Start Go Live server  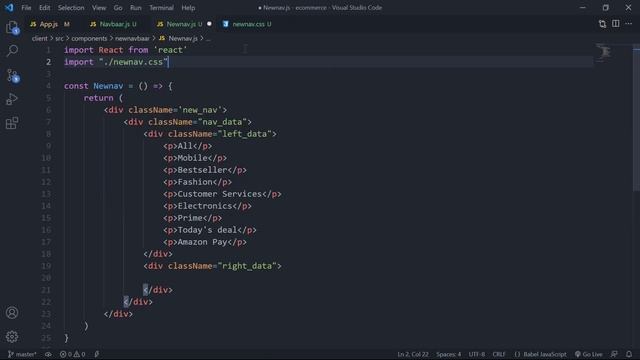pyautogui.click(x=588, y=354)
